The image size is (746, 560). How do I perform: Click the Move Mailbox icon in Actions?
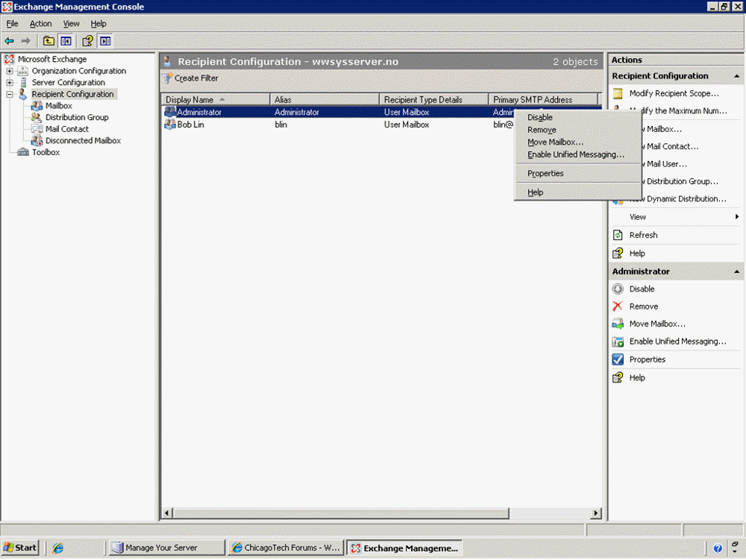point(618,324)
